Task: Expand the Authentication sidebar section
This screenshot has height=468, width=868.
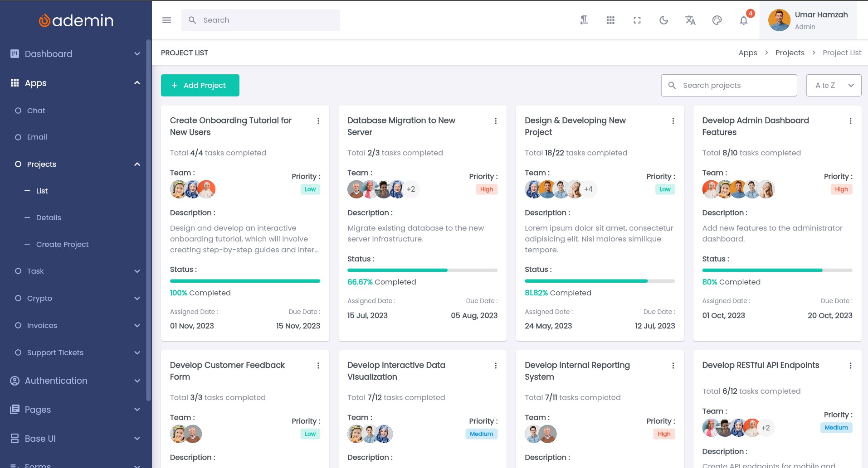Action: point(75,381)
